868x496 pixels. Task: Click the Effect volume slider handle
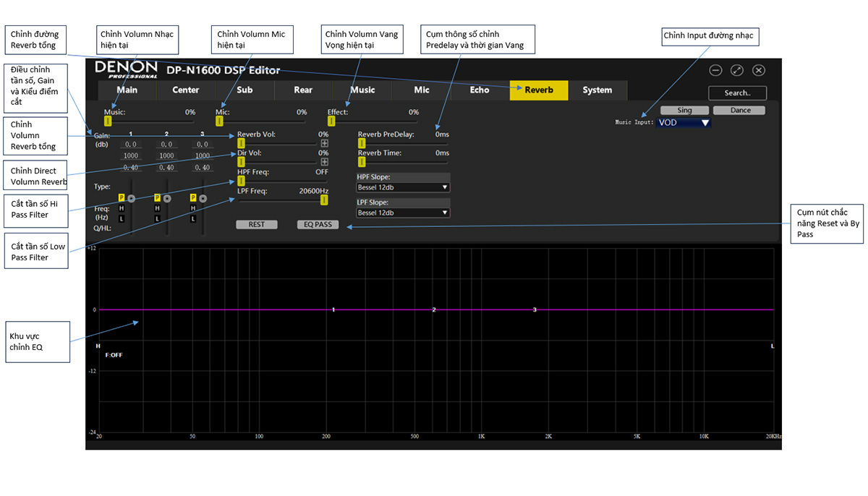pyautogui.click(x=331, y=121)
